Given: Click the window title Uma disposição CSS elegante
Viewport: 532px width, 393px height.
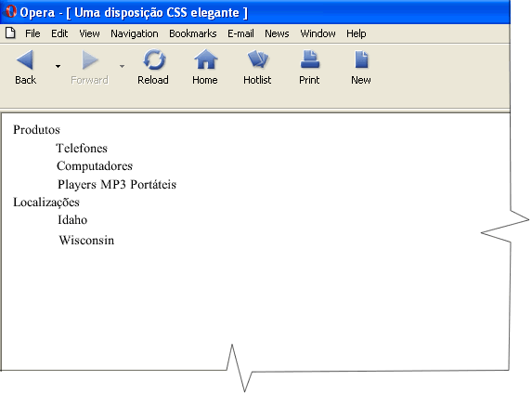Looking at the screenshot, I should [x=157, y=13].
